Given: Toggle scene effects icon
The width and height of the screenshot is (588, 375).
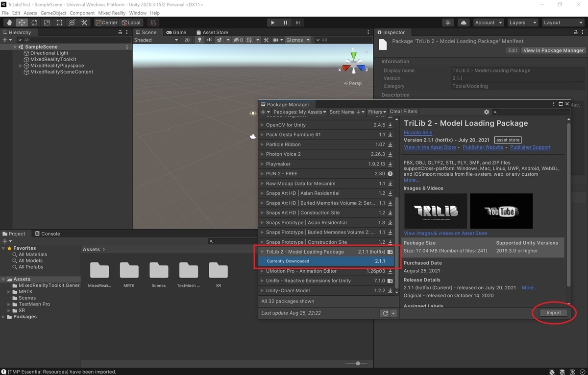Looking at the screenshot, I should pos(220,40).
